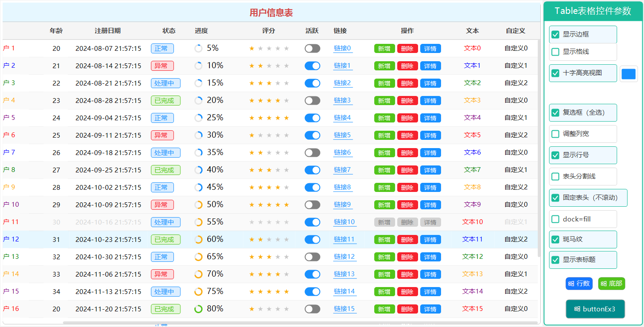Click the 已完成 status tag in row 户 4
This screenshot has height=327, width=644.
[x=166, y=100]
